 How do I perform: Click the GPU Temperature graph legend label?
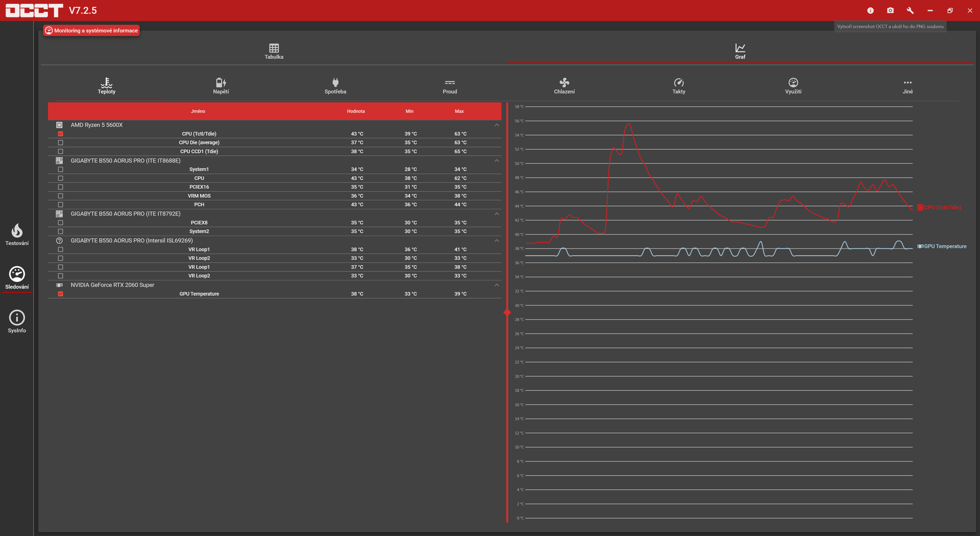[945, 246]
